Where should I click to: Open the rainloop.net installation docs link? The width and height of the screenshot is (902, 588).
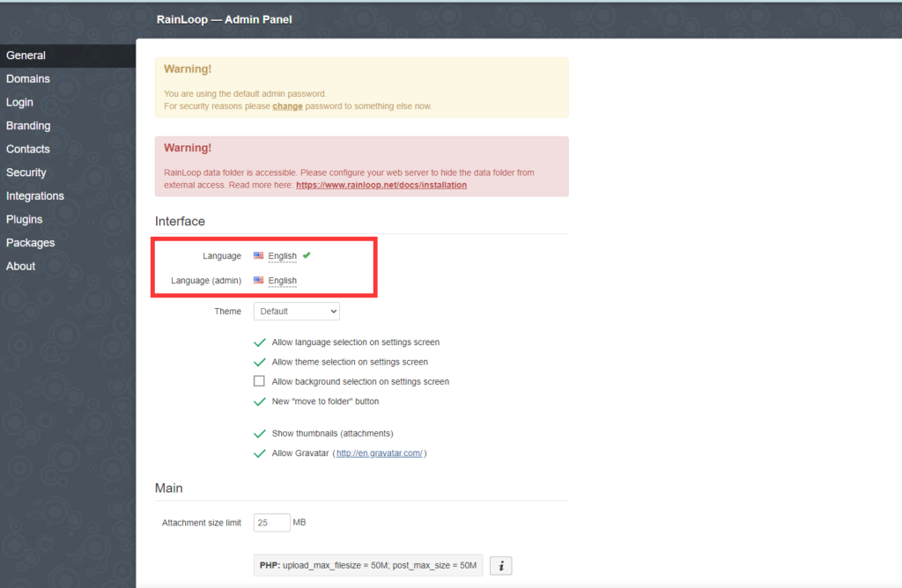pyautogui.click(x=381, y=185)
